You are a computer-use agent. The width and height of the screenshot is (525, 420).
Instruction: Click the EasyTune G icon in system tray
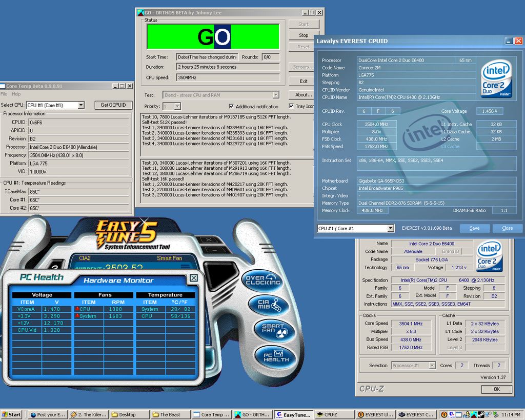coord(452,415)
